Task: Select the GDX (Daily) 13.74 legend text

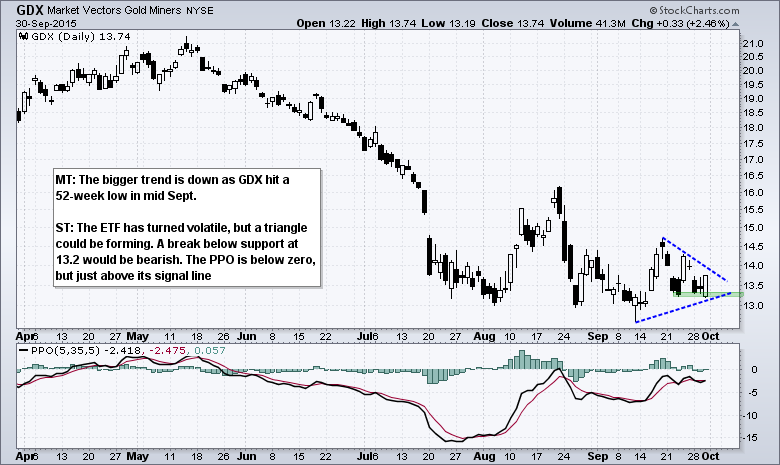Action: (81, 36)
